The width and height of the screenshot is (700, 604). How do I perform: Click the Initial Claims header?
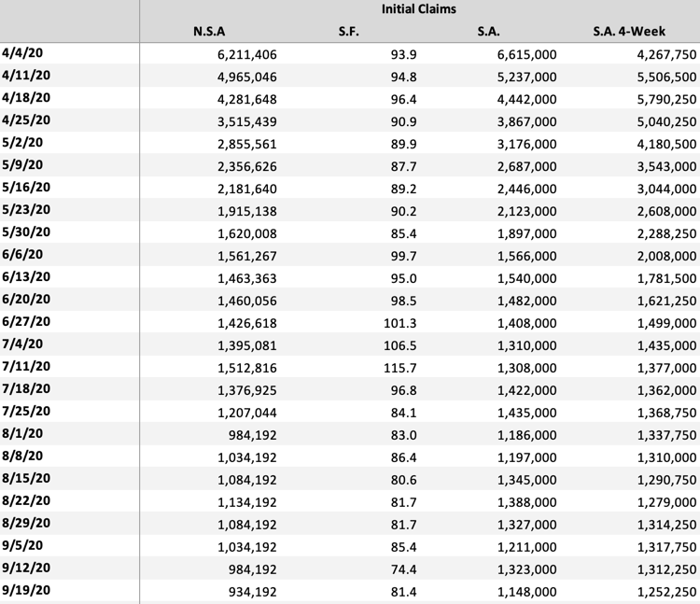tap(418, 9)
